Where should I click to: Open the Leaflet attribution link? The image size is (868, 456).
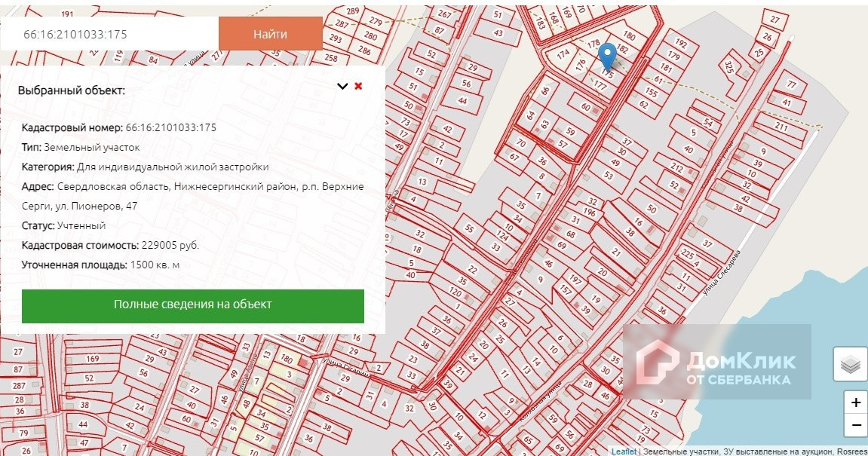tap(624, 451)
